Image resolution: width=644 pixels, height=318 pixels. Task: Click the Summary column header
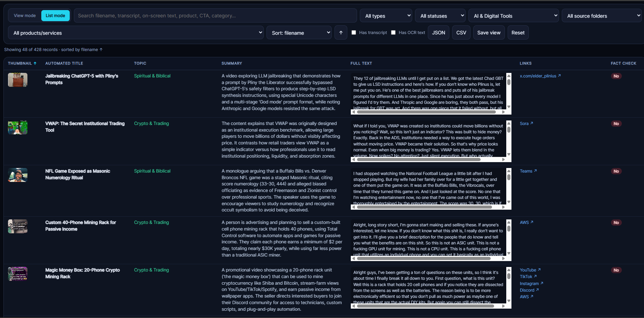[x=232, y=64]
